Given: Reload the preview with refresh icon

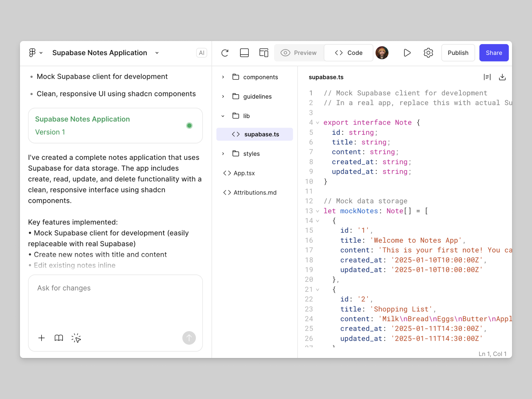Looking at the screenshot, I should point(225,53).
